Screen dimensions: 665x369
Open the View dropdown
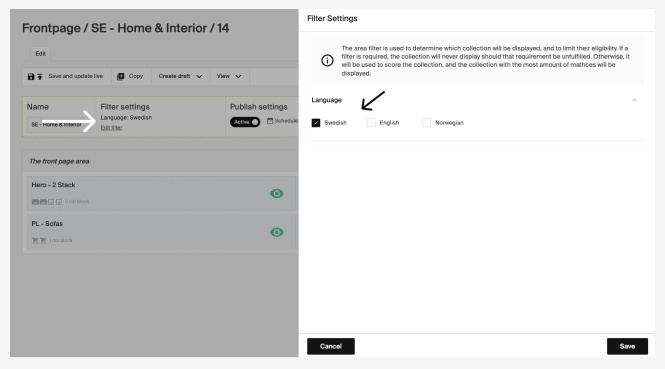pyautogui.click(x=229, y=76)
